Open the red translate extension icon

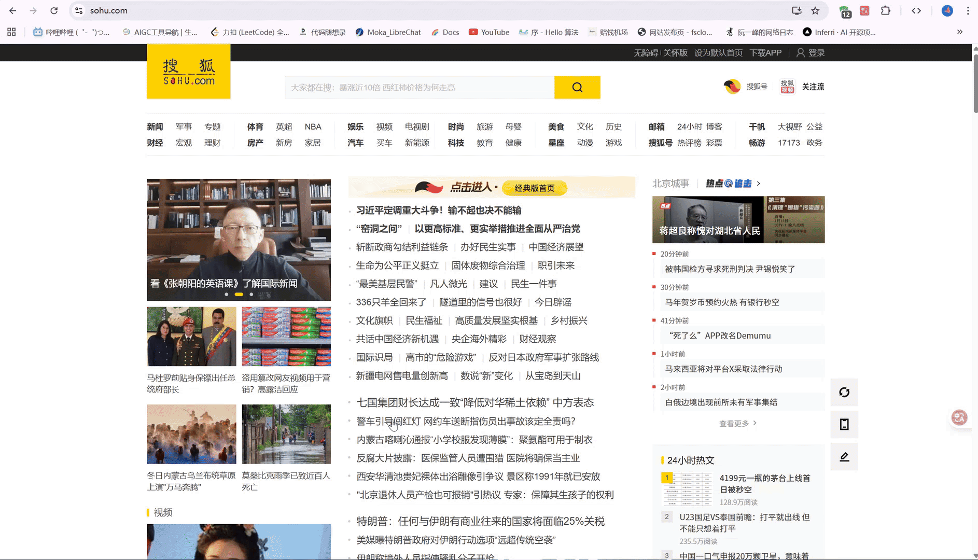pos(864,10)
